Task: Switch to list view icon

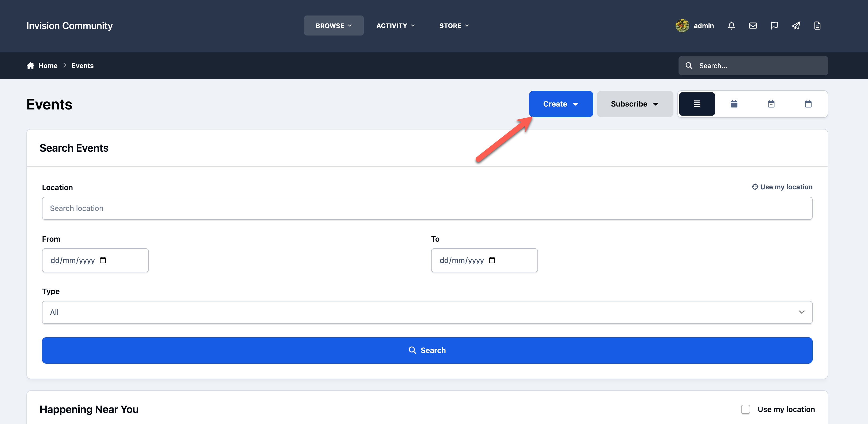Action: [x=697, y=104]
